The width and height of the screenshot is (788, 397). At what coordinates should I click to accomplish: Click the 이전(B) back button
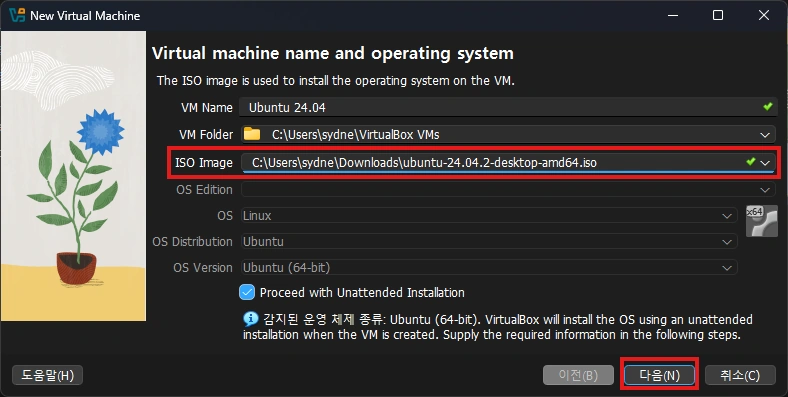(x=578, y=375)
